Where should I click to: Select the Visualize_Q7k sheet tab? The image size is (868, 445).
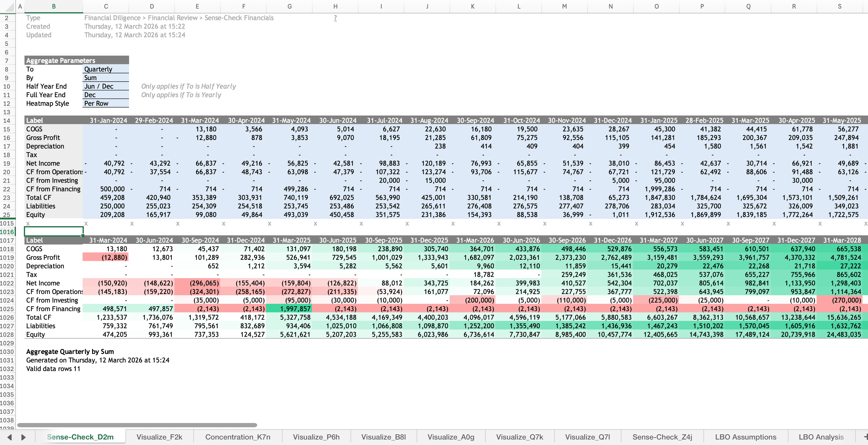pos(520,436)
